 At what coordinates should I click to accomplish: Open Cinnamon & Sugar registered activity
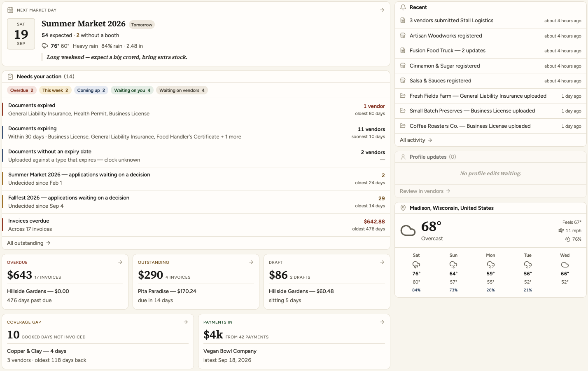pos(490,66)
